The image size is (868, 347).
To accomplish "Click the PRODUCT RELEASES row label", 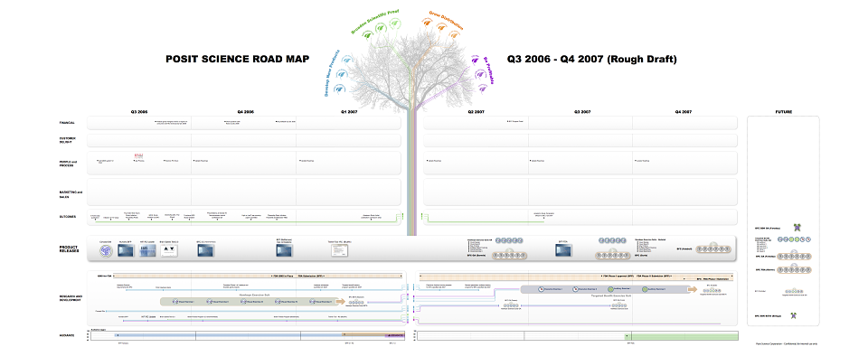I will [x=70, y=249].
